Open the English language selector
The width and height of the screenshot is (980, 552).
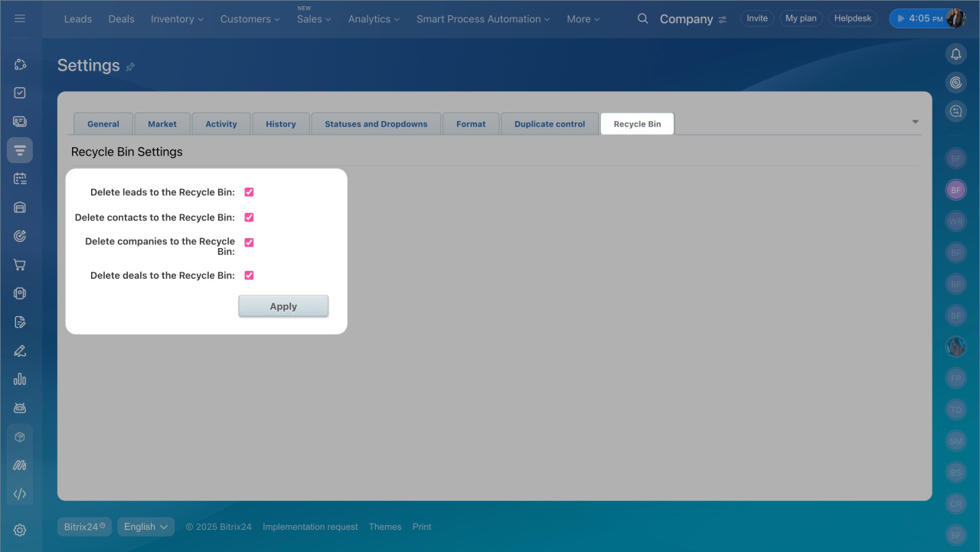tap(145, 527)
